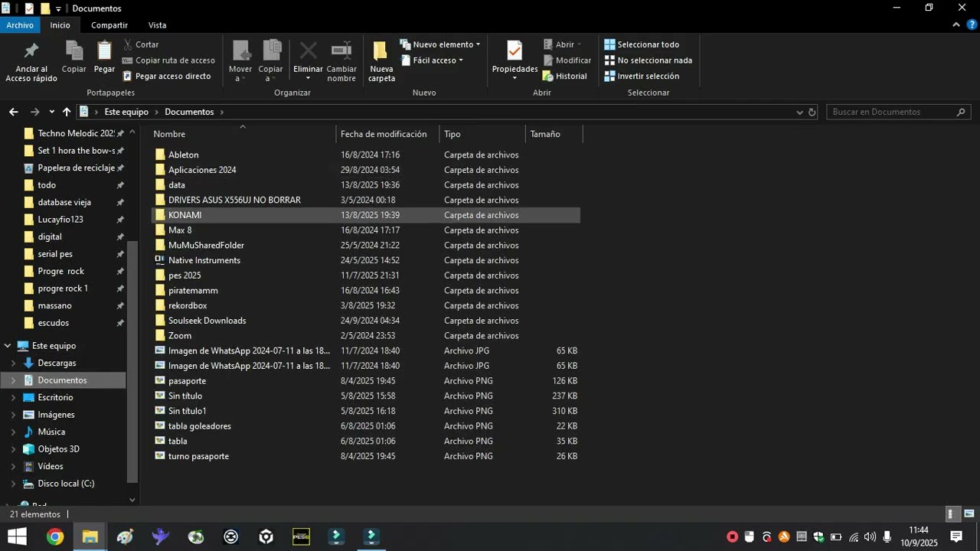Click Este equipo in the address bar
The image size is (980, 551).
point(126,112)
